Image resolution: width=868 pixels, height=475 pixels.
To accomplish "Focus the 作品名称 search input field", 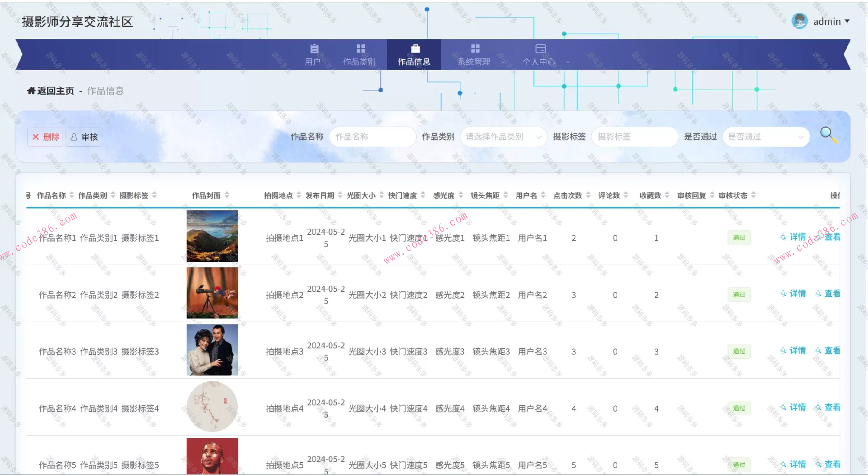I will (372, 137).
